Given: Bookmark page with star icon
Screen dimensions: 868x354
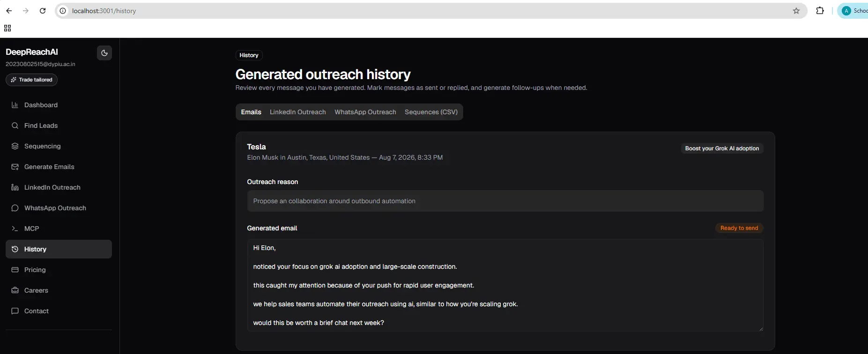Looking at the screenshot, I should [796, 11].
